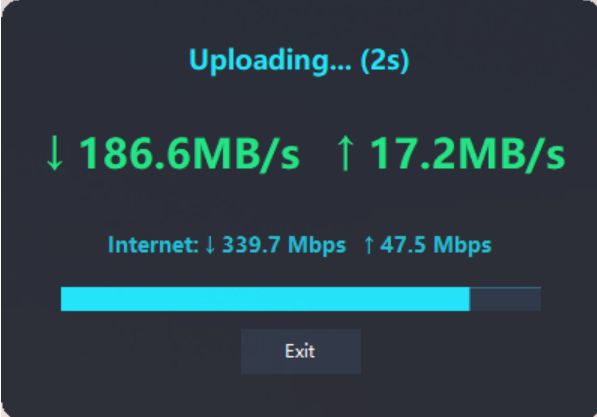
Task: Click the 47.5 Mbps internet upload value
Action: click(436, 245)
